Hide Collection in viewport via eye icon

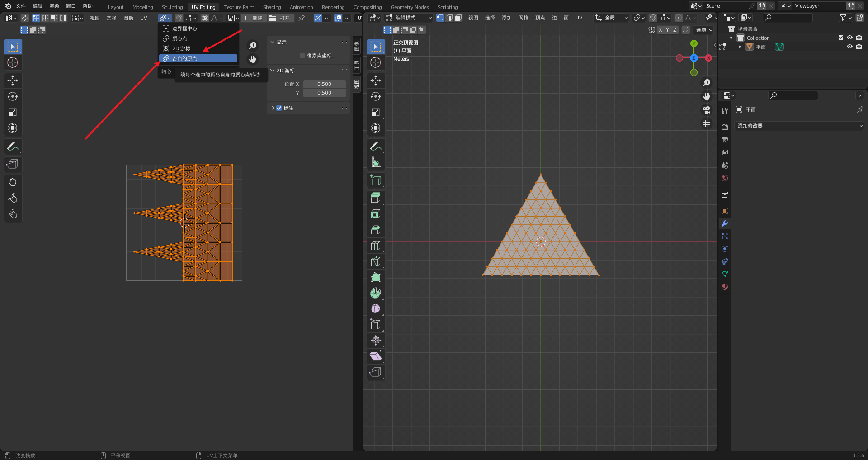tap(849, 38)
